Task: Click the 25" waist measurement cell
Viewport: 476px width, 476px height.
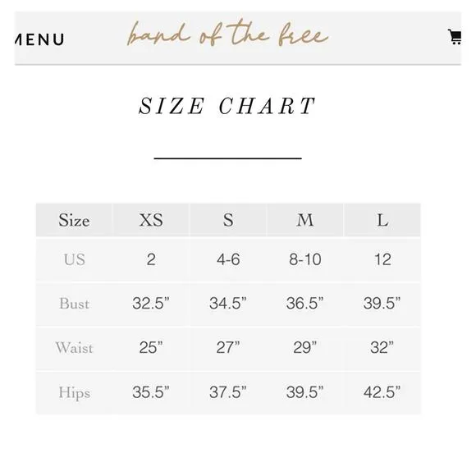Action: point(151,348)
